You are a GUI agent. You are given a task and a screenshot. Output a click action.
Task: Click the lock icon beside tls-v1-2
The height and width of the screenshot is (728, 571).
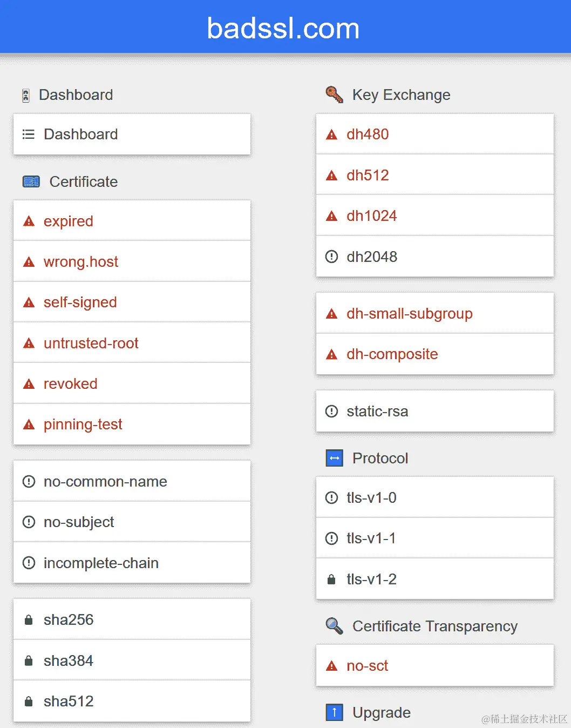pyautogui.click(x=331, y=579)
